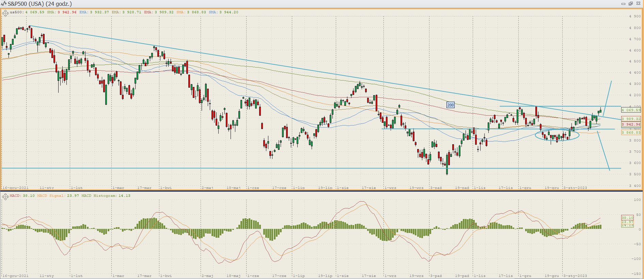This screenshot has height=279, width=644.
Task: Click the current price tag 4 069.59
Action: pos(631,110)
